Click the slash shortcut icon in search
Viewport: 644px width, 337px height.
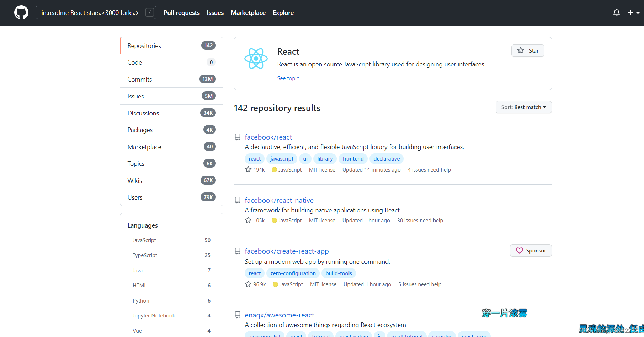150,13
